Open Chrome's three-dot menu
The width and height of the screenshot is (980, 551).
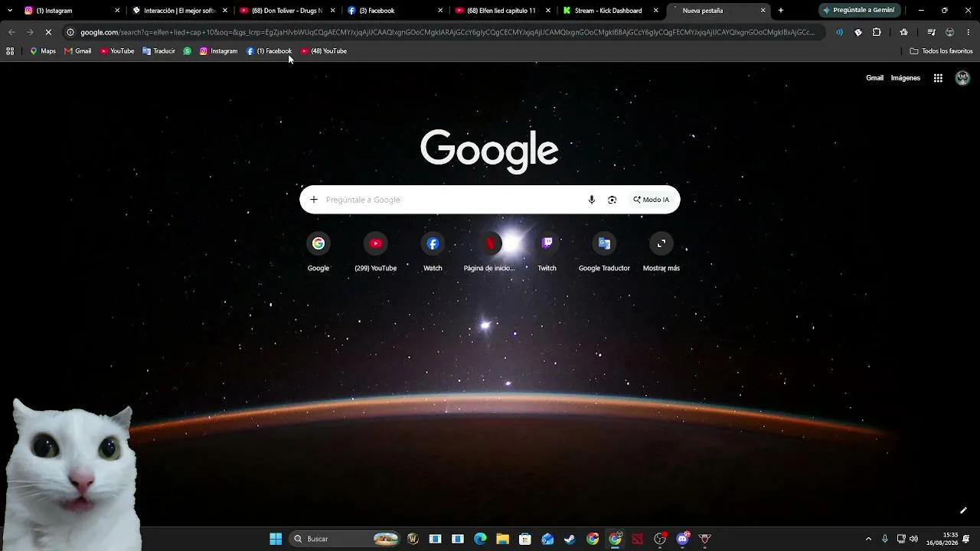click(968, 32)
